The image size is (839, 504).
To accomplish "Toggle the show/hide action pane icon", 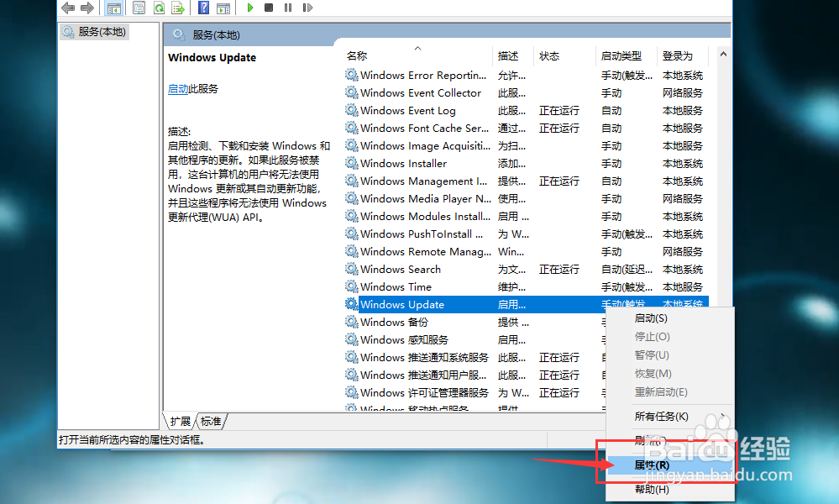I will [x=223, y=8].
